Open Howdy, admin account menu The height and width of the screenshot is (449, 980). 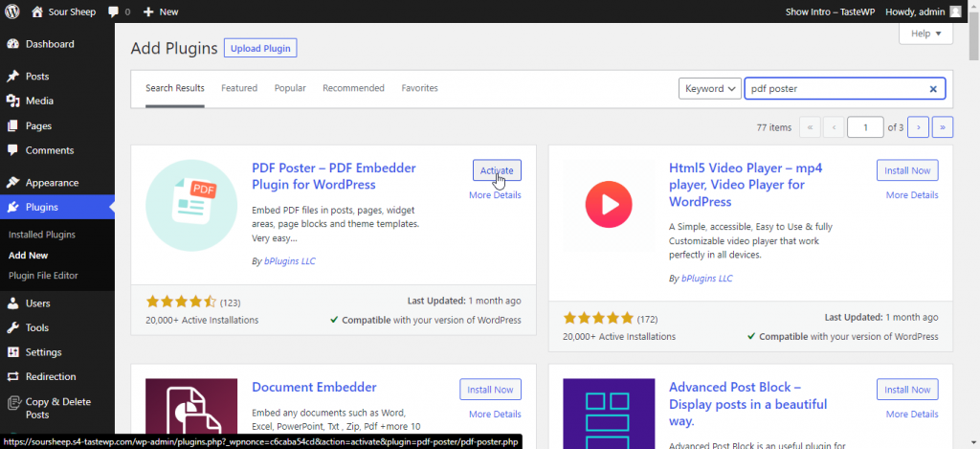coord(924,11)
